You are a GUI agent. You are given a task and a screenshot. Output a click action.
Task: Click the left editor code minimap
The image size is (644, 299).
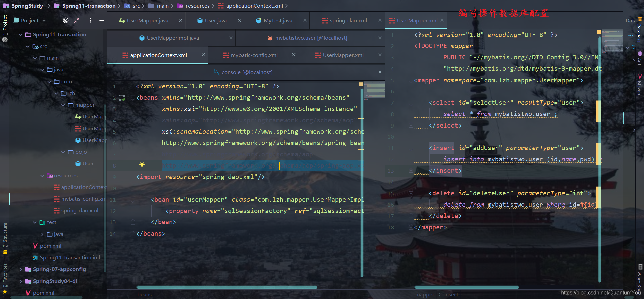[x=374, y=90]
